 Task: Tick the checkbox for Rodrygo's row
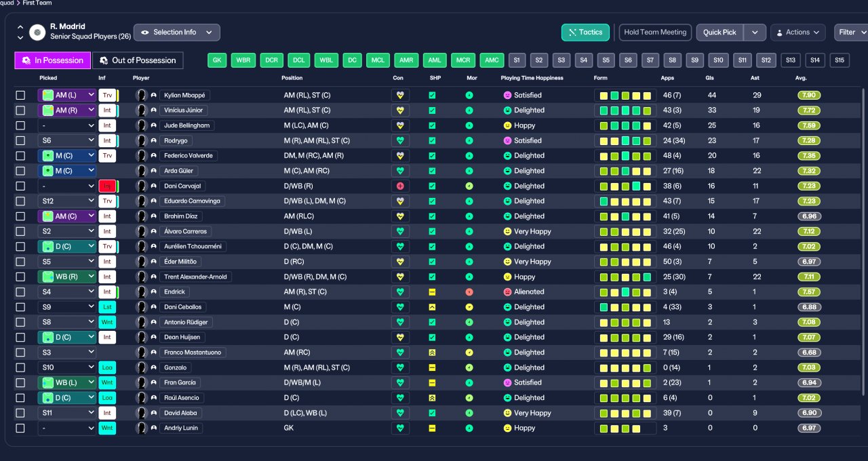tap(20, 141)
